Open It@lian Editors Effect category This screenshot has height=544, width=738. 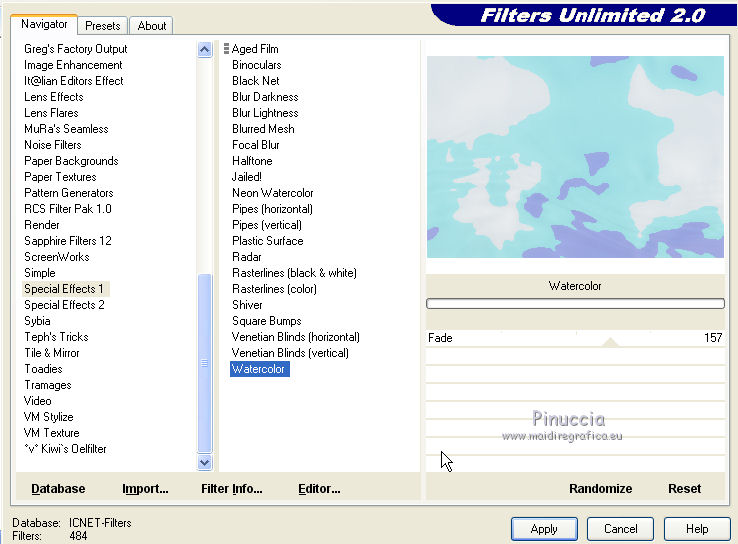[73, 81]
